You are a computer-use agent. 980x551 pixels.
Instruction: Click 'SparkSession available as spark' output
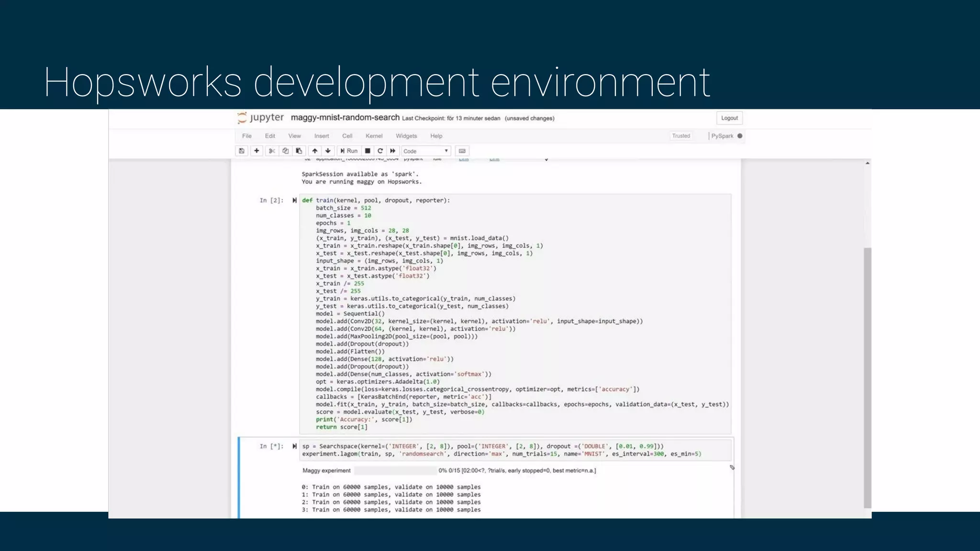coord(360,174)
